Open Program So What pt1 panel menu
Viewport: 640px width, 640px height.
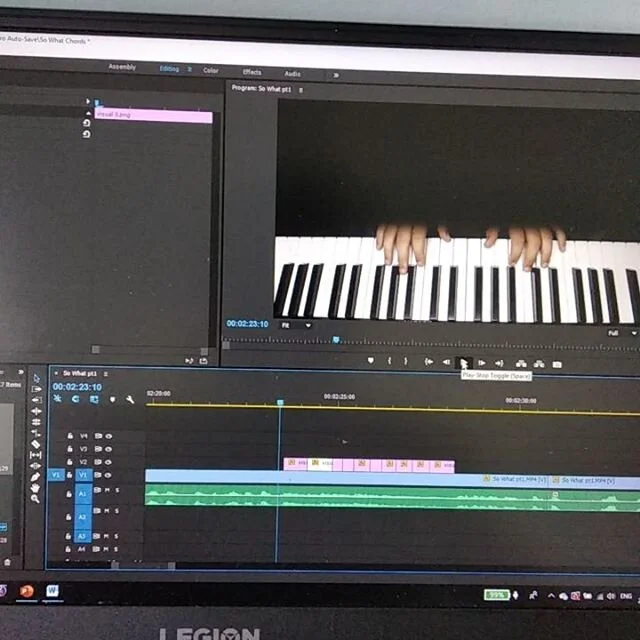pos(301,90)
